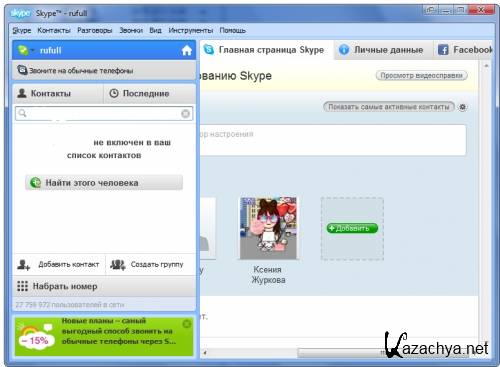Open the Личные данные tab

pos(383,50)
